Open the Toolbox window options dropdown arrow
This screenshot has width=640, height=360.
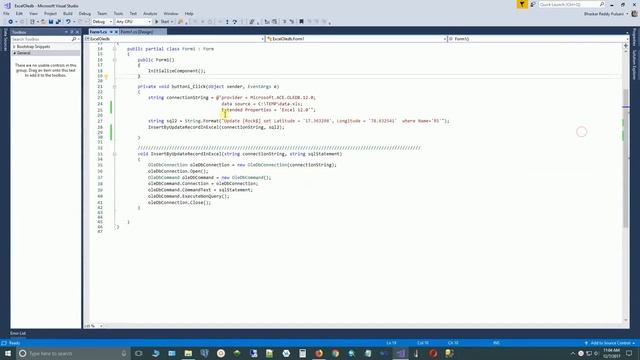tap(66, 32)
